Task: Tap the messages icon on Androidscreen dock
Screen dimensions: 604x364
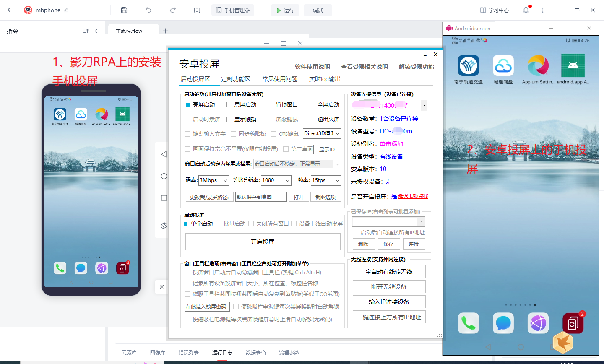Action: click(x=503, y=323)
